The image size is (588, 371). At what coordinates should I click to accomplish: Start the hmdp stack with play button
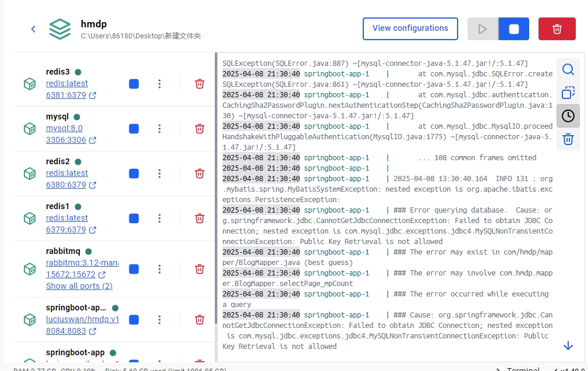pyautogui.click(x=483, y=29)
